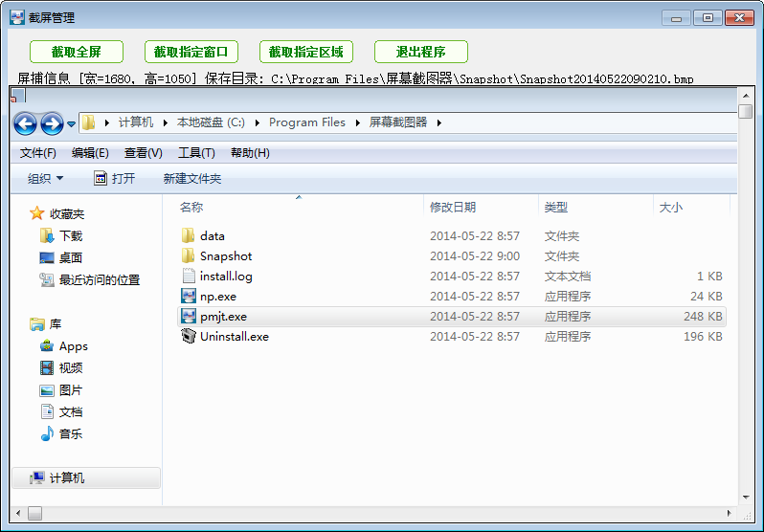The height and width of the screenshot is (532, 764).
Task: Click the 截取指定区域 button
Action: point(306,52)
